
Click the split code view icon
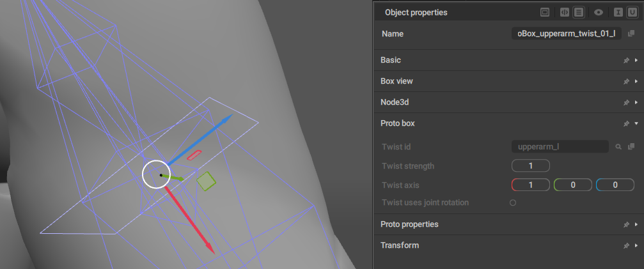pos(564,12)
